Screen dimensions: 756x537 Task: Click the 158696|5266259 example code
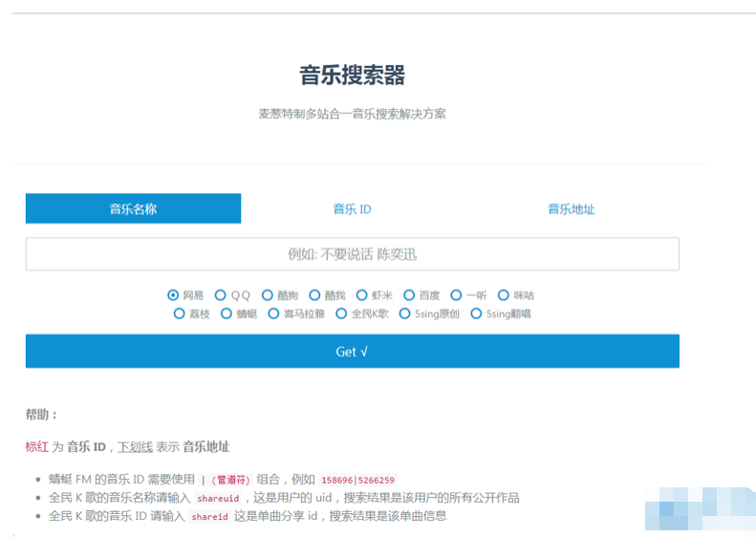point(357,480)
